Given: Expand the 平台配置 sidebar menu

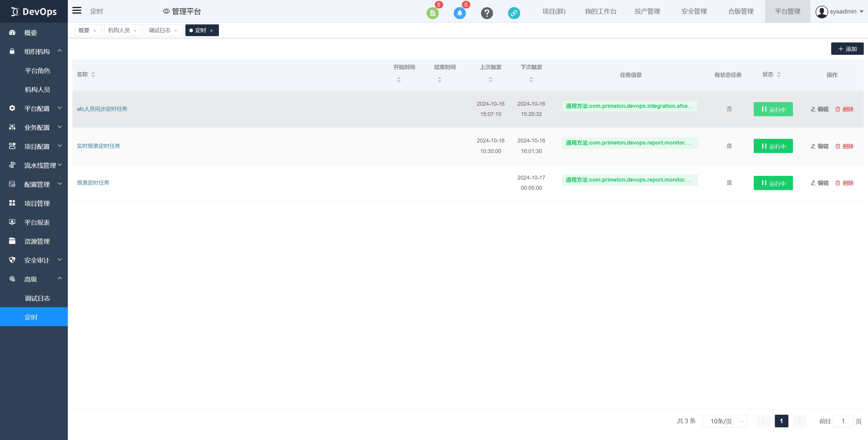Looking at the screenshot, I should point(37,108).
